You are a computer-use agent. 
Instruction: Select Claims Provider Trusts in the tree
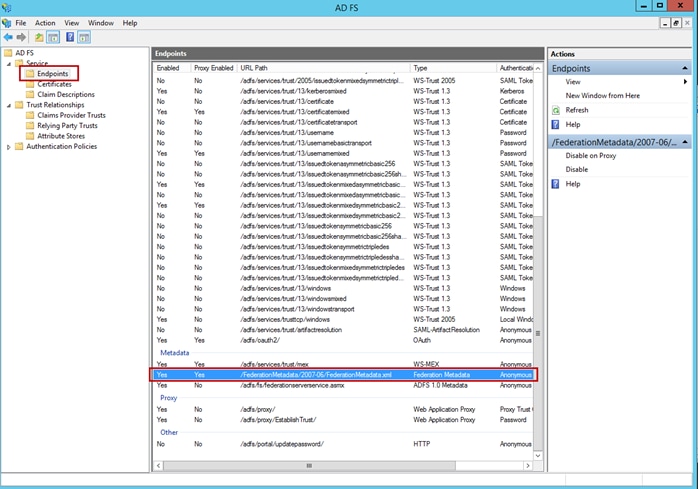(71, 115)
